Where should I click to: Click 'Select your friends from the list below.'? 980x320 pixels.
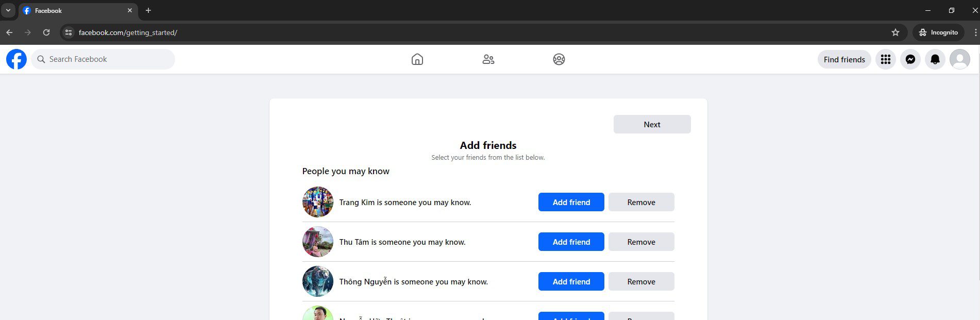click(488, 158)
